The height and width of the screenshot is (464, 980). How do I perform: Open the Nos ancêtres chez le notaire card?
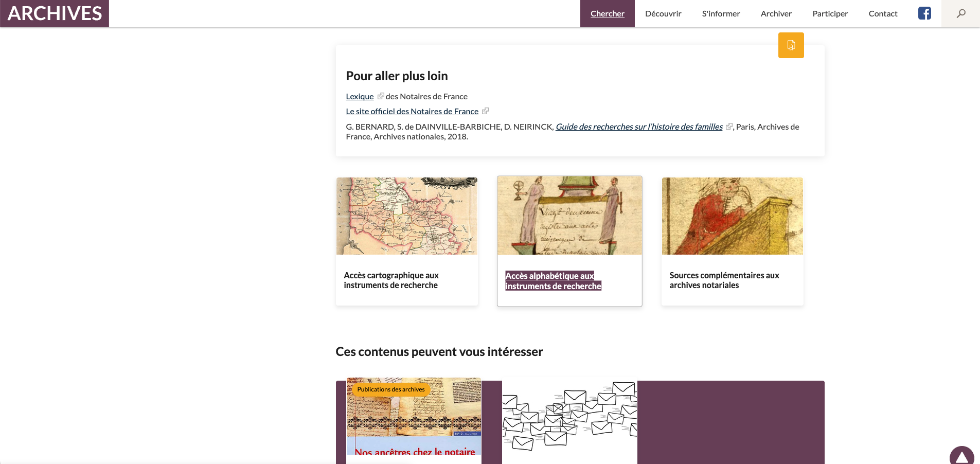pos(414,421)
